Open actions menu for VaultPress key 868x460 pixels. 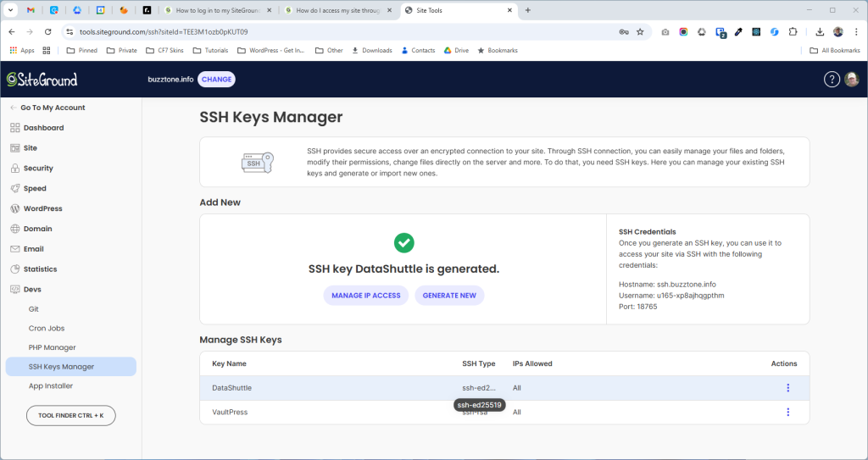click(787, 413)
